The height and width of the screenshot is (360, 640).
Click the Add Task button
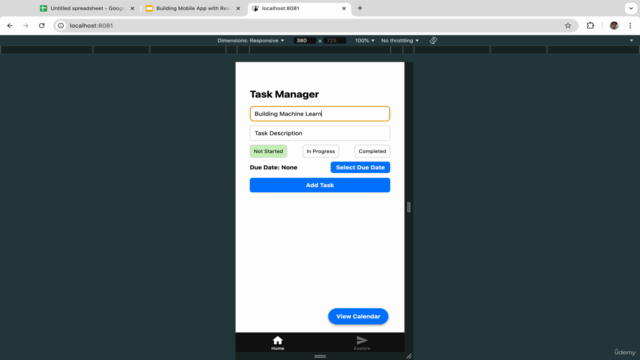pos(320,185)
